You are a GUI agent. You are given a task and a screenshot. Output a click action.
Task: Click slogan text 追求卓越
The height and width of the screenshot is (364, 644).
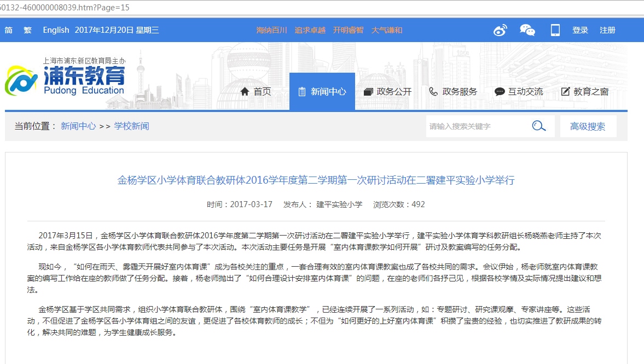[x=310, y=30]
